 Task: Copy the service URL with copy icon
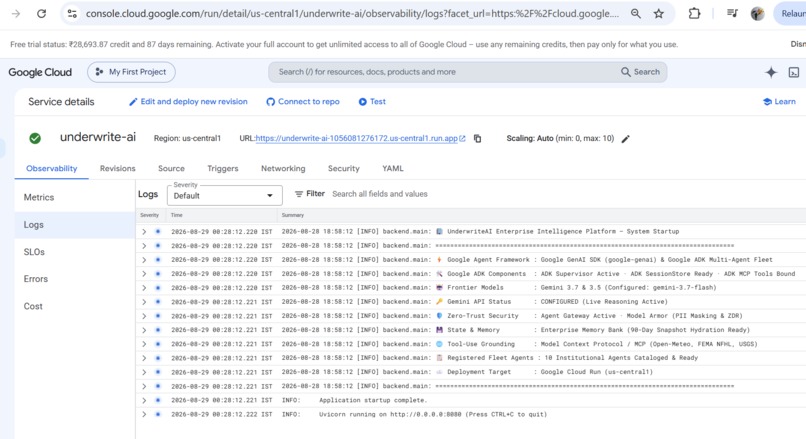(x=478, y=138)
